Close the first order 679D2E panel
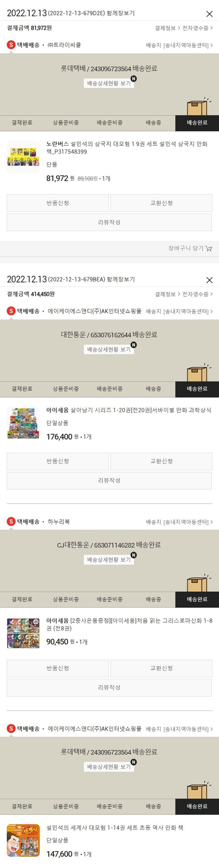The width and height of the screenshot is (219, 868). tap(209, 14)
